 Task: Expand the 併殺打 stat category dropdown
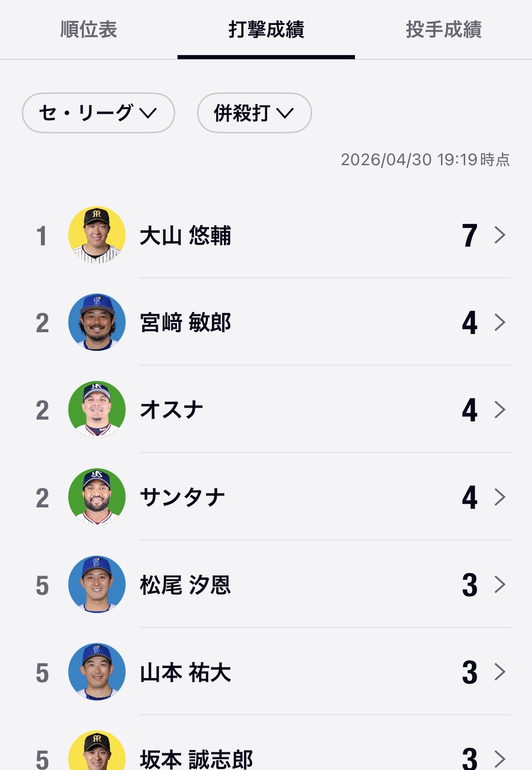pos(254,113)
